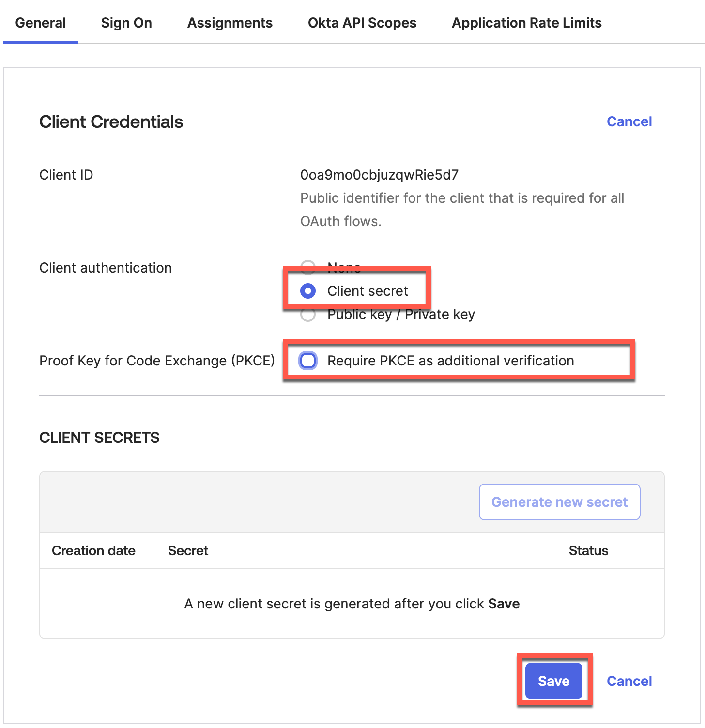View the Application Rate Limits tab

(x=527, y=23)
